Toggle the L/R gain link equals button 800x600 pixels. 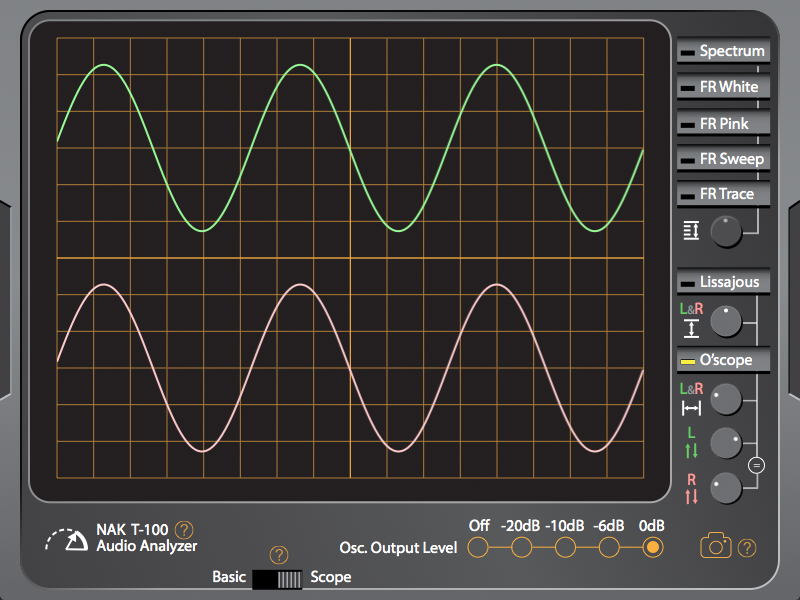(x=756, y=465)
